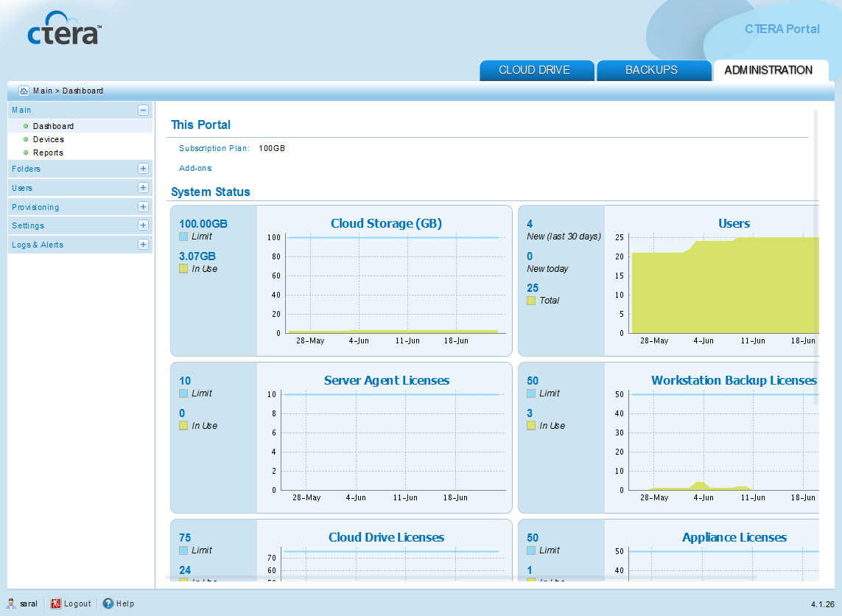Click the Users area chart
This screenshot has width=842, height=616.
[725, 284]
